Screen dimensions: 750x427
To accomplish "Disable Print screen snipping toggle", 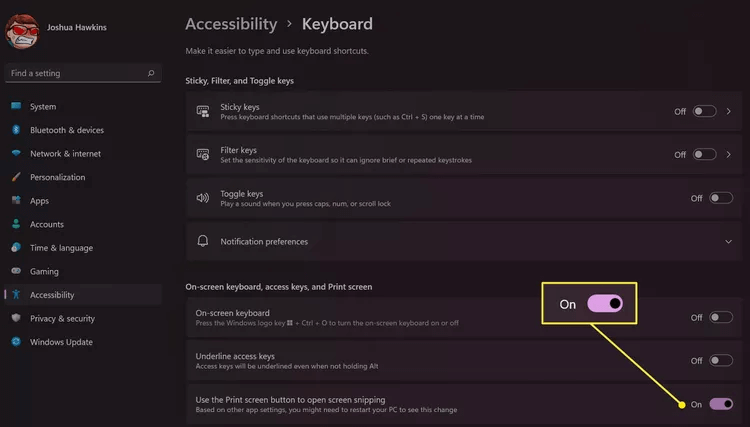I will (721, 404).
